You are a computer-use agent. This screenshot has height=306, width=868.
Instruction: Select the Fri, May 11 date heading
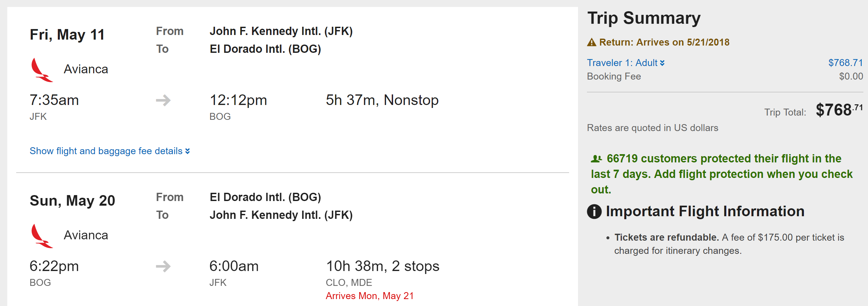pyautogui.click(x=67, y=35)
